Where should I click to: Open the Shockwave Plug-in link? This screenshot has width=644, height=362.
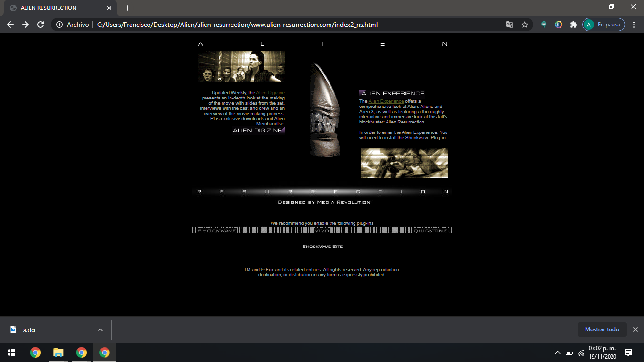[417, 138]
